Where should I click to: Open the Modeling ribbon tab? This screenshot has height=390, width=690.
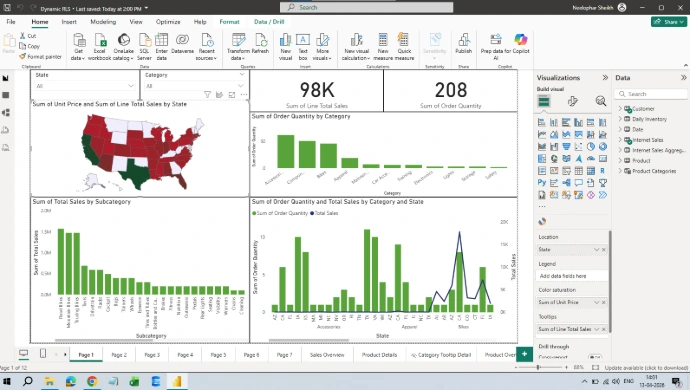tap(103, 22)
